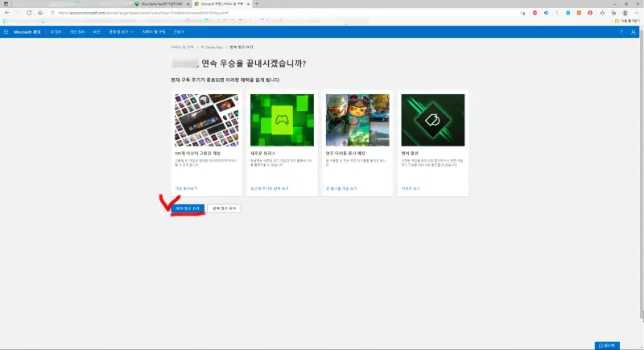The height and width of the screenshot is (350, 644).
Task: Click the 자세히 보기 link
Action: coord(411,188)
